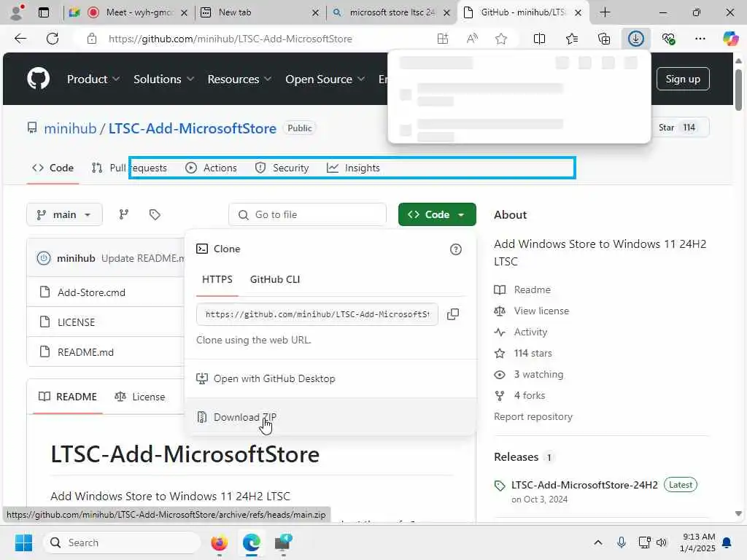The width and height of the screenshot is (747, 560).
Task: Switch to the README tab
Action: 68,397
